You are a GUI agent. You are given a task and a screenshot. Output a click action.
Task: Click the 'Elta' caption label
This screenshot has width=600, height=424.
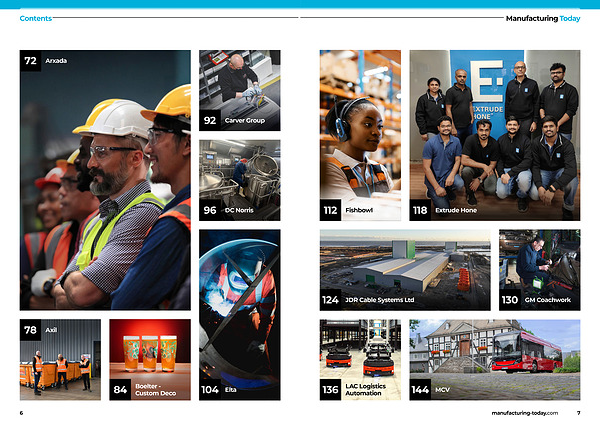[231, 390]
